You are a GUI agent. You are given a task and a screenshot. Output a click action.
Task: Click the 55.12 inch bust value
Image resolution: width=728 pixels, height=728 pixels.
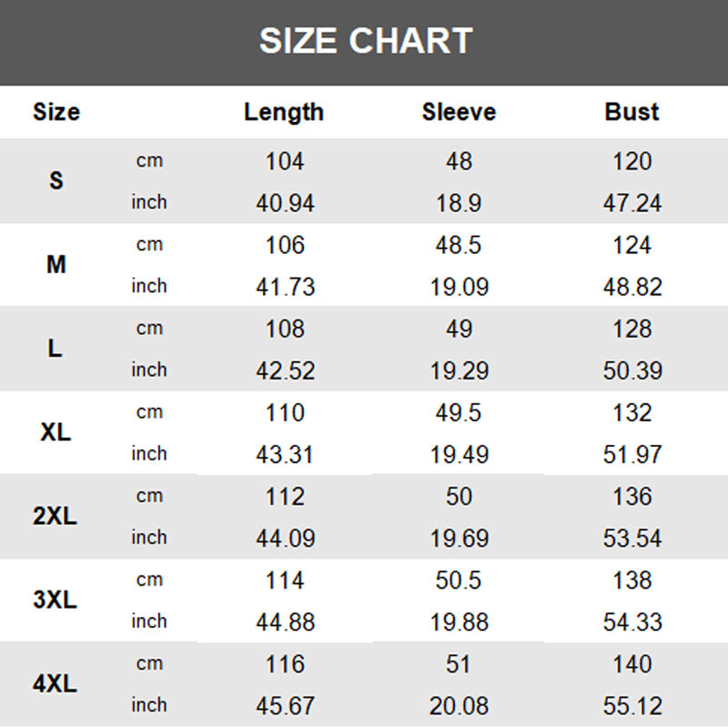(632, 705)
